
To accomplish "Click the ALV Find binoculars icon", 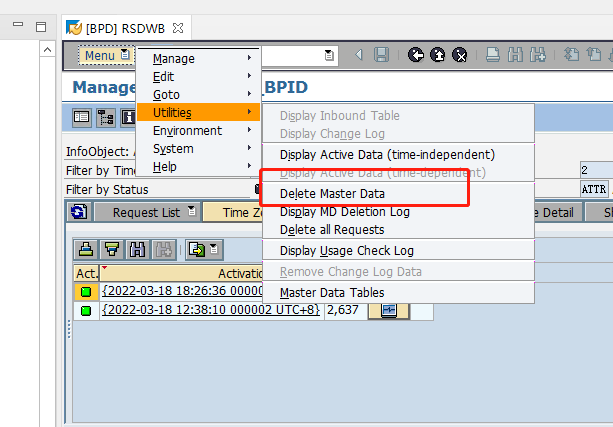I will (x=138, y=249).
